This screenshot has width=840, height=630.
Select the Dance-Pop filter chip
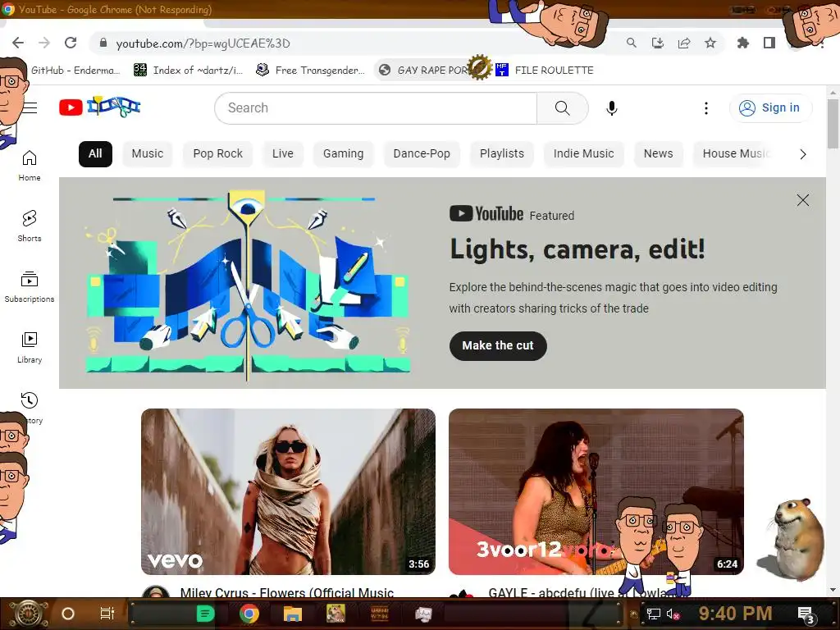[x=422, y=153]
